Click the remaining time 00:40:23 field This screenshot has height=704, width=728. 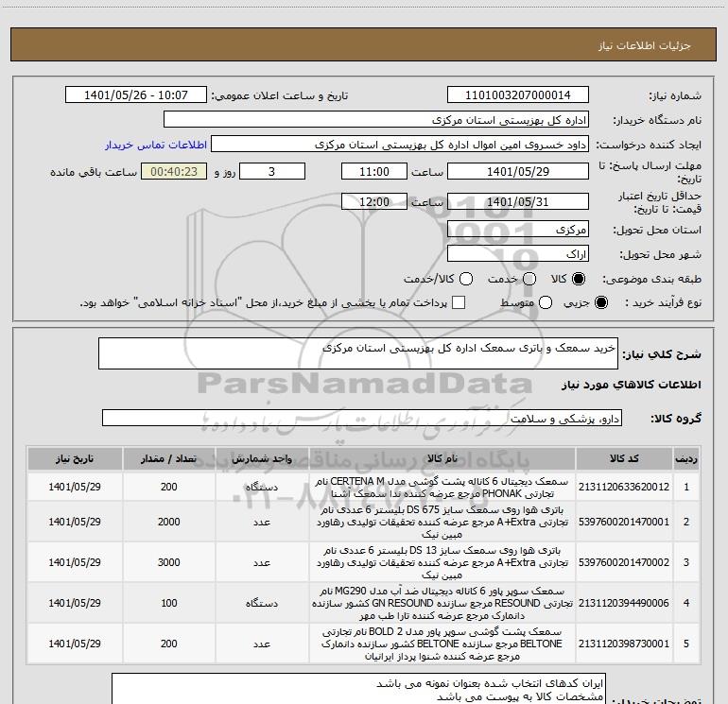(x=174, y=172)
